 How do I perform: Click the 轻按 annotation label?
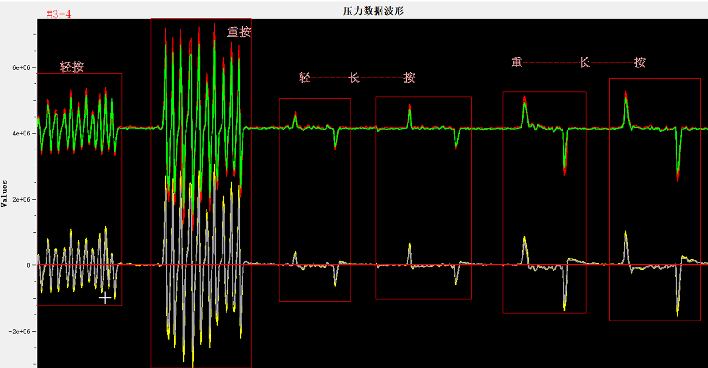pos(72,67)
